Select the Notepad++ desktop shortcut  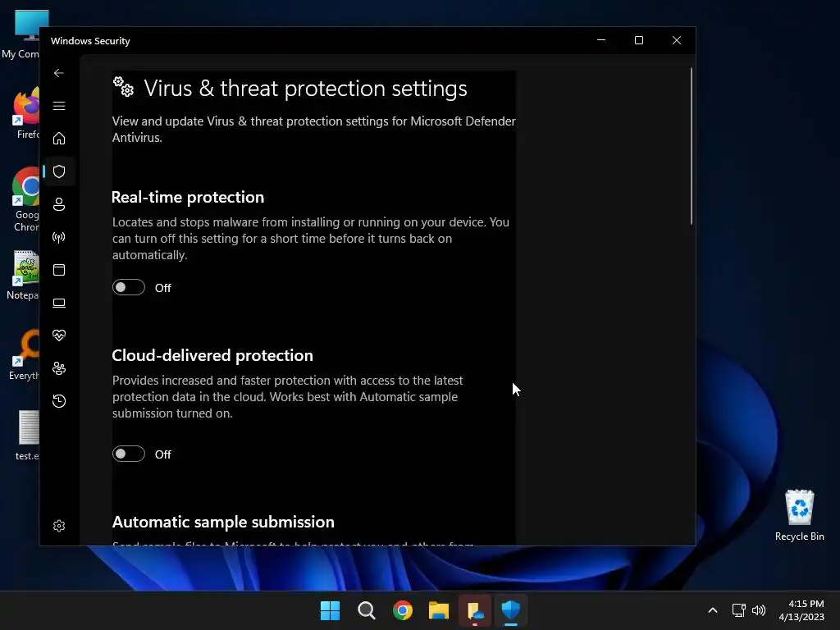22,275
